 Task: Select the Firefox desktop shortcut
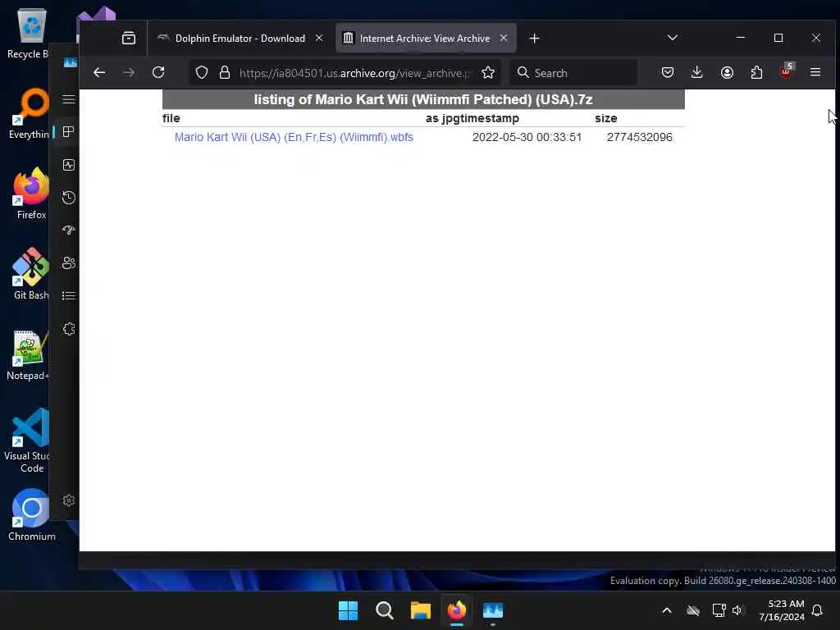pos(30,194)
